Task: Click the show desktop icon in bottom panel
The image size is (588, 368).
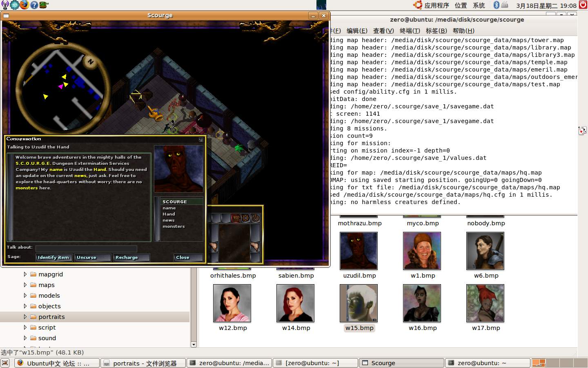Action: [5, 363]
